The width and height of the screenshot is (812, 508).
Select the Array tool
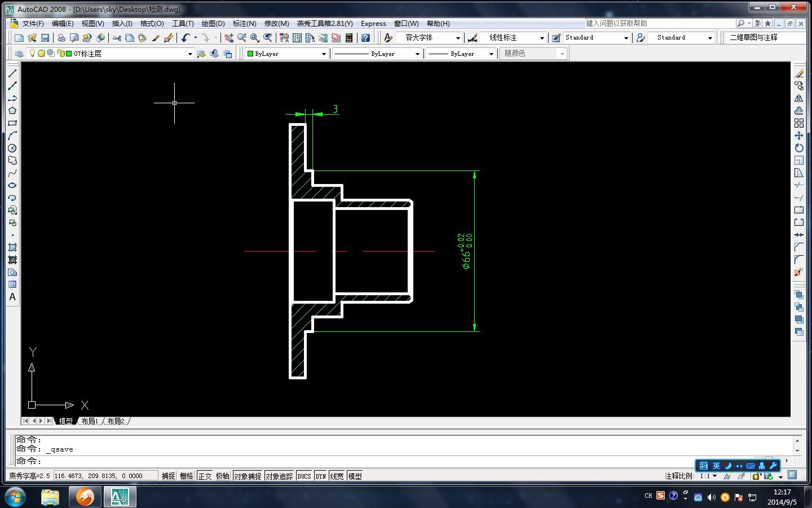(799, 123)
